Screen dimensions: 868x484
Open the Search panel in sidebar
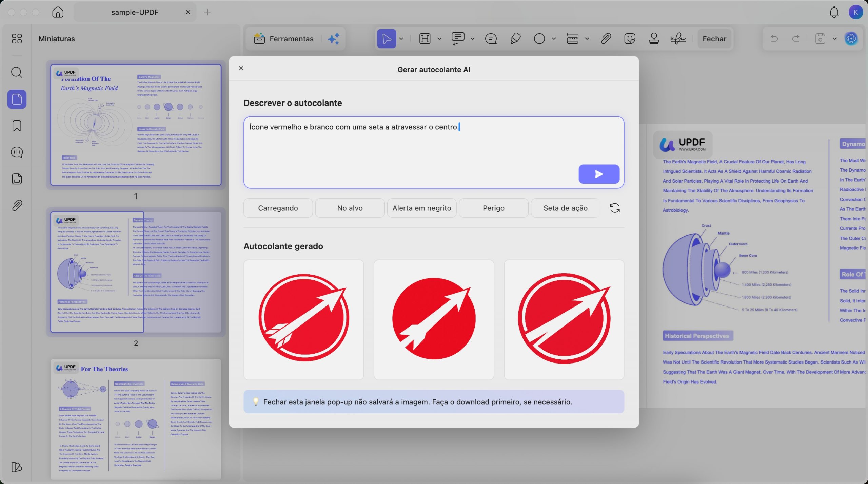pos(17,72)
